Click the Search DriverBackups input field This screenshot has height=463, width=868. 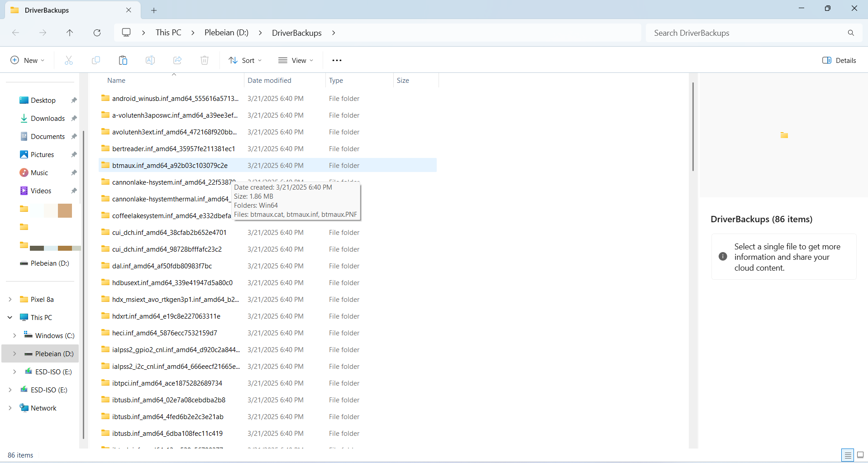[x=747, y=33]
